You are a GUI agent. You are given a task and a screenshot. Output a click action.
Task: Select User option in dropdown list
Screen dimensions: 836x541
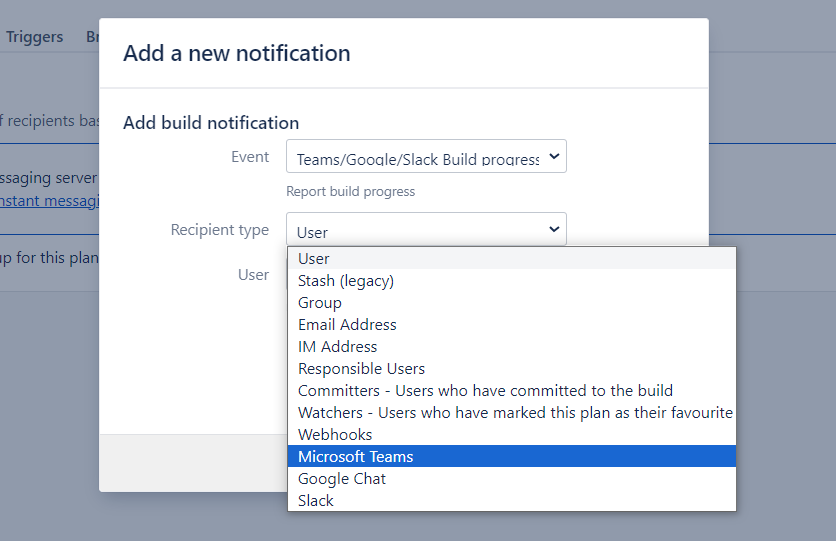pyautogui.click(x=314, y=258)
